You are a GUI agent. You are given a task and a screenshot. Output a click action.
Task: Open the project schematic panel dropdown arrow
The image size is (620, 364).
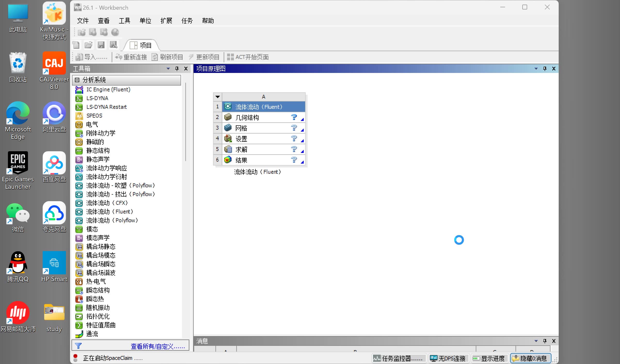click(536, 69)
